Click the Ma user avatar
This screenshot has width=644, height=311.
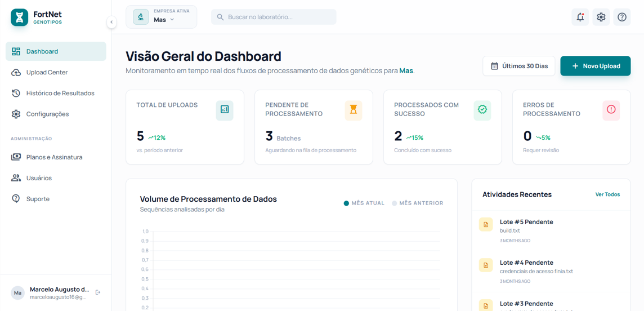(x=17, y=293)
